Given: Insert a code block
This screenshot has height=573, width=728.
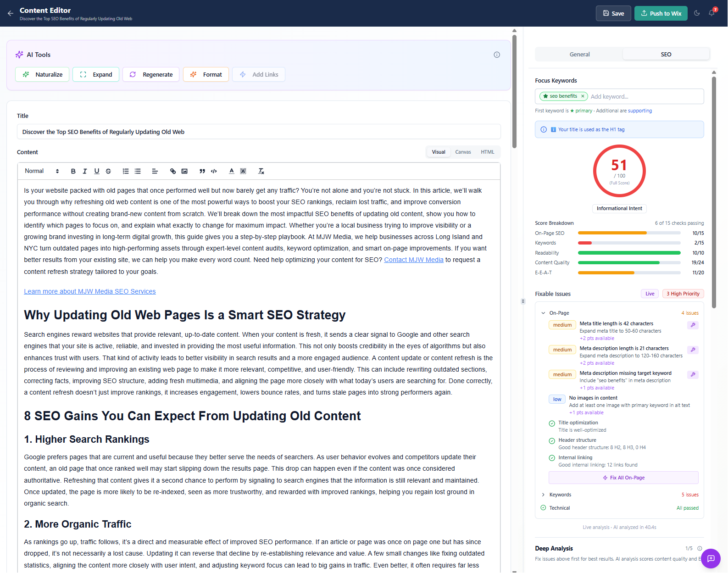Looking at the screenshot, I should tap(214, 171).
